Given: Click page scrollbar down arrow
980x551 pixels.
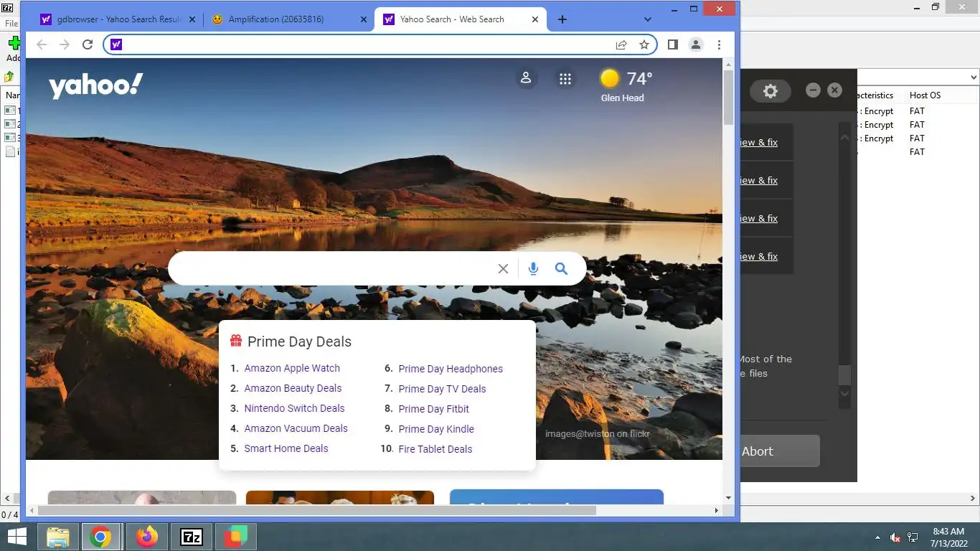Looking at the screenshot, I should (728, 497).
